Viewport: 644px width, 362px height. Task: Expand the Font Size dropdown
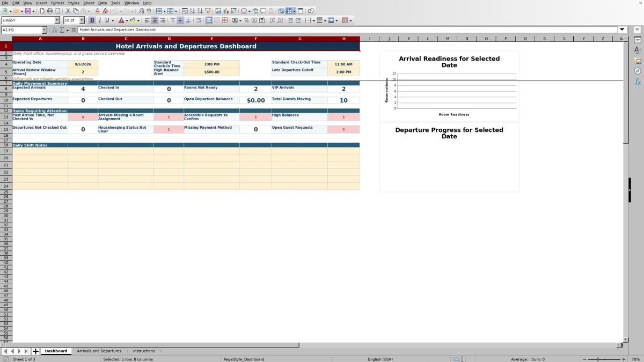[x=82, y=20]
